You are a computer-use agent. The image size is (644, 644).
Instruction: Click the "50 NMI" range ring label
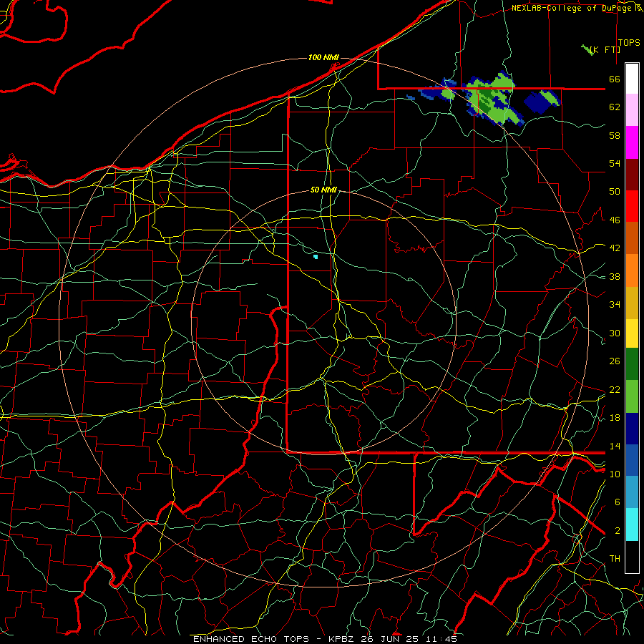[323, 190]
